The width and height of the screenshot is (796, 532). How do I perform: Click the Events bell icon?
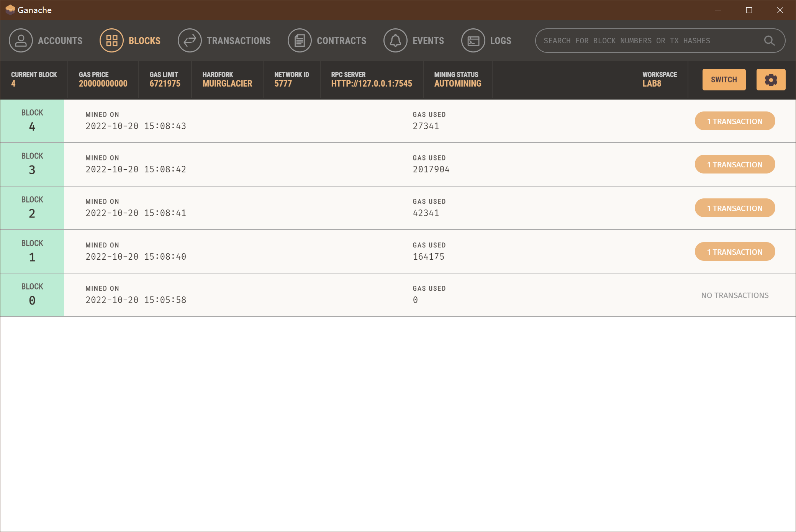[395, 41]
